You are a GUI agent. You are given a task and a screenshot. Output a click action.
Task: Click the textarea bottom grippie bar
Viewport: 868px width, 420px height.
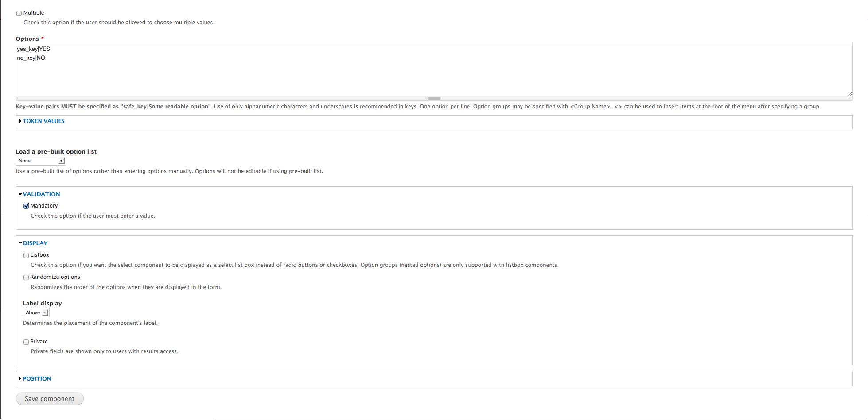point(434,98)
